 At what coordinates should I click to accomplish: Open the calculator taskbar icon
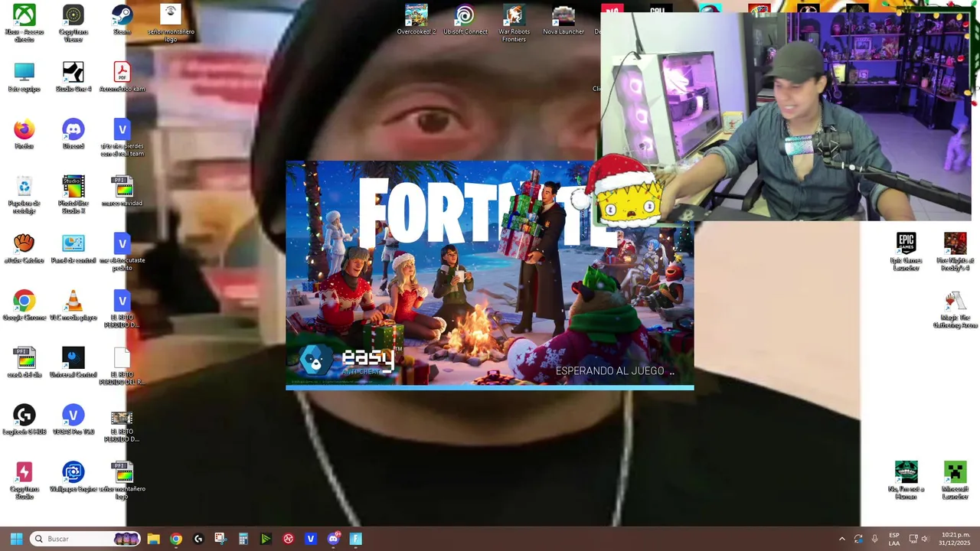click(x=243, y=539)
